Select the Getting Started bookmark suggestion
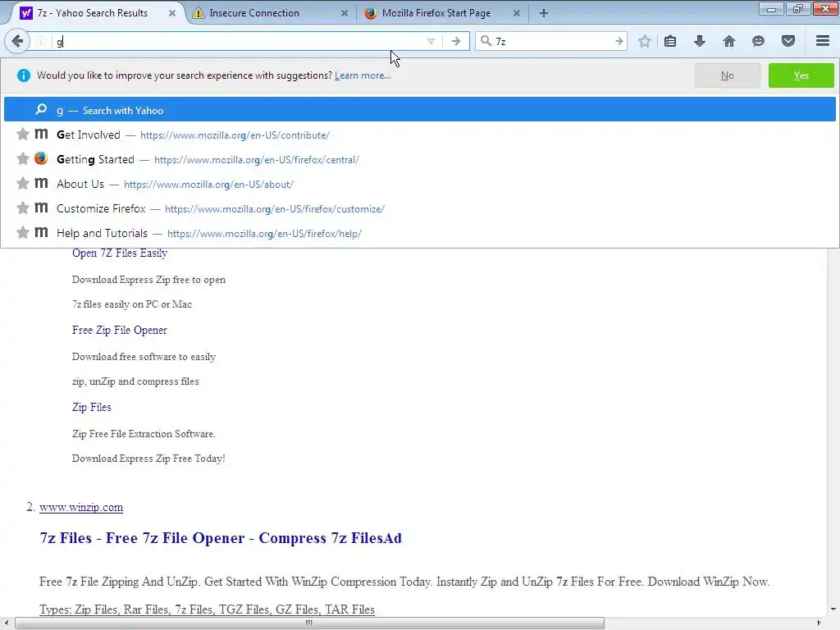840x630 pixels. coord(419,160)
